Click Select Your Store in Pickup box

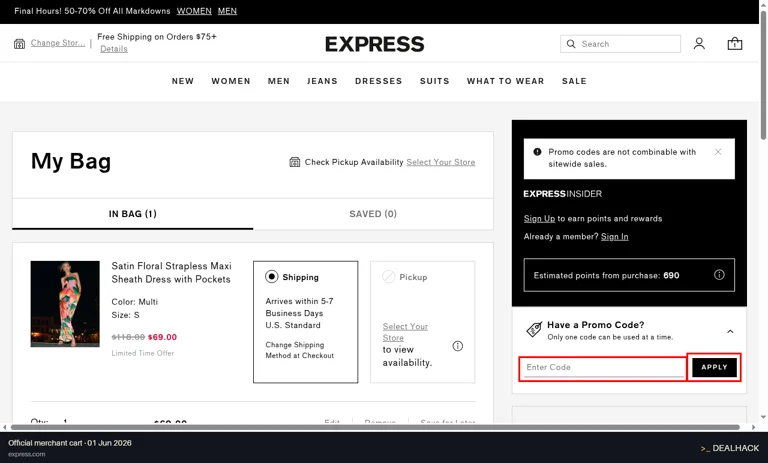405,332
